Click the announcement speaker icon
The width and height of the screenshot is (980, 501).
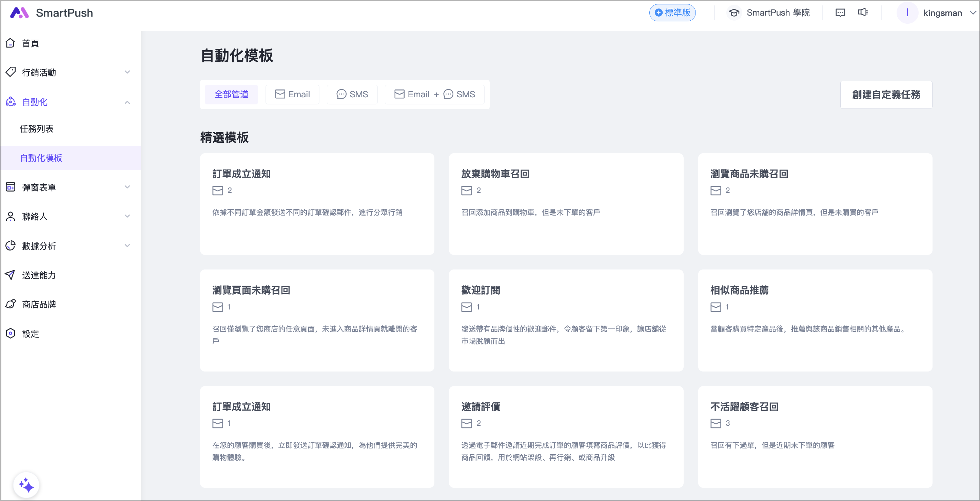coord(862,13)
